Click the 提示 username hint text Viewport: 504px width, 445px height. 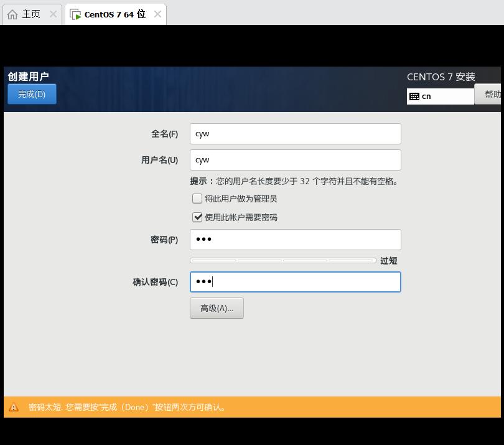click(x=294, y=181)
